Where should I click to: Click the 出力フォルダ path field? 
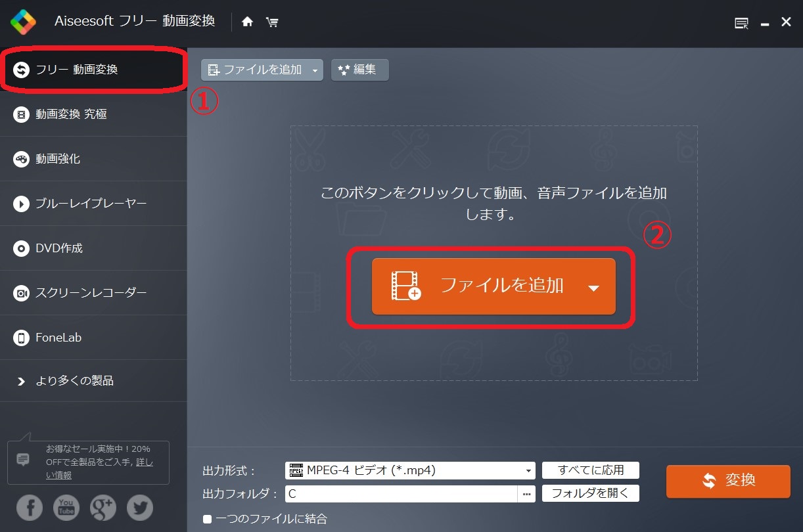[401, 494]
